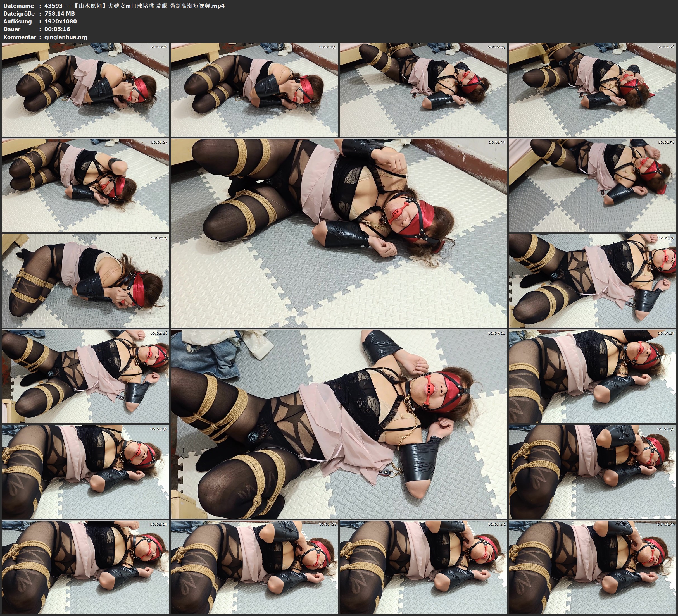Select the thumbnail timestamped 00:03:52

(592, 471)
